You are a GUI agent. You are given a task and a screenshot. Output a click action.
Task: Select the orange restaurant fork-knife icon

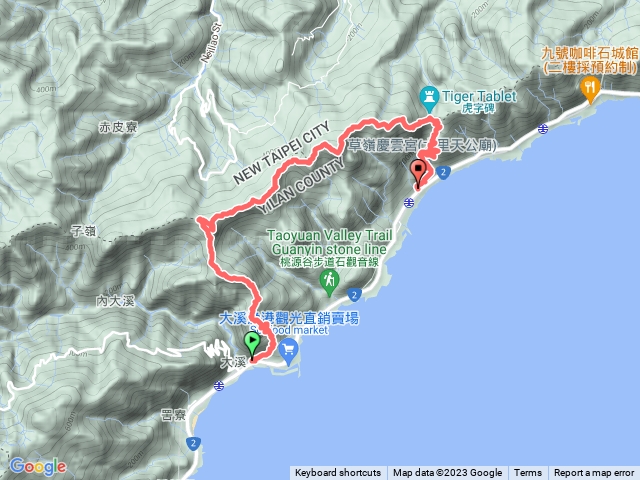[x=590, y=90]
